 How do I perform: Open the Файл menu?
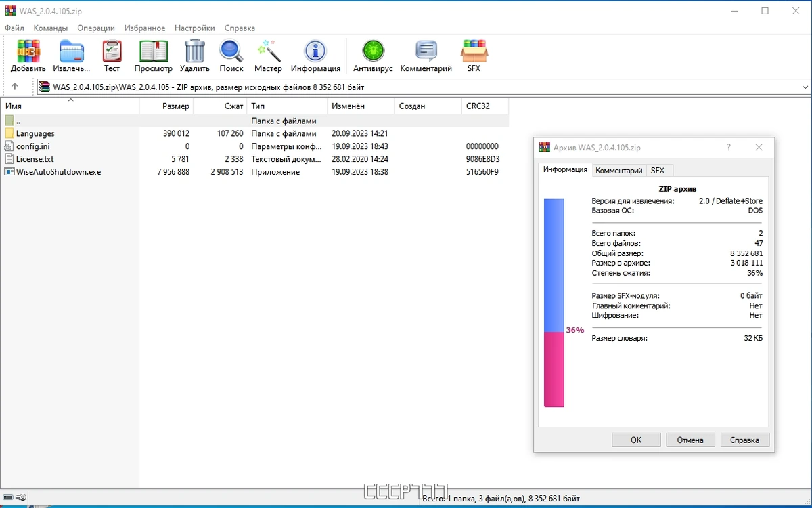click(14, 28)
